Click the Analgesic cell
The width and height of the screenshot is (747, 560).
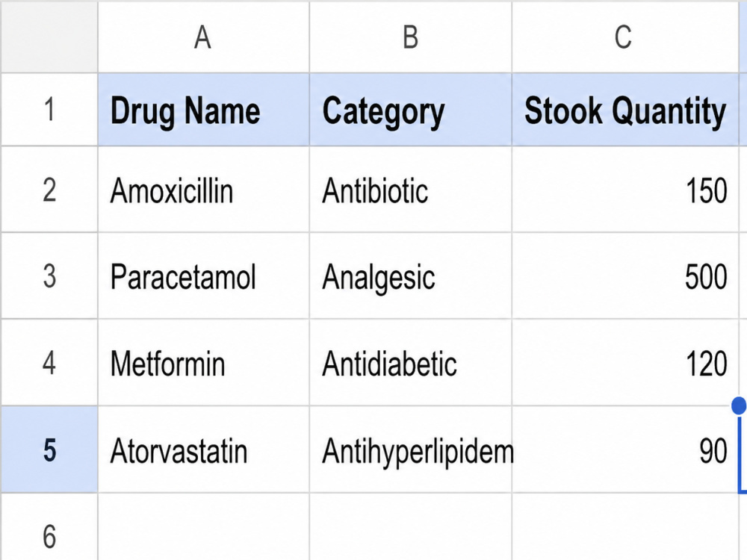tap(411, 276)
